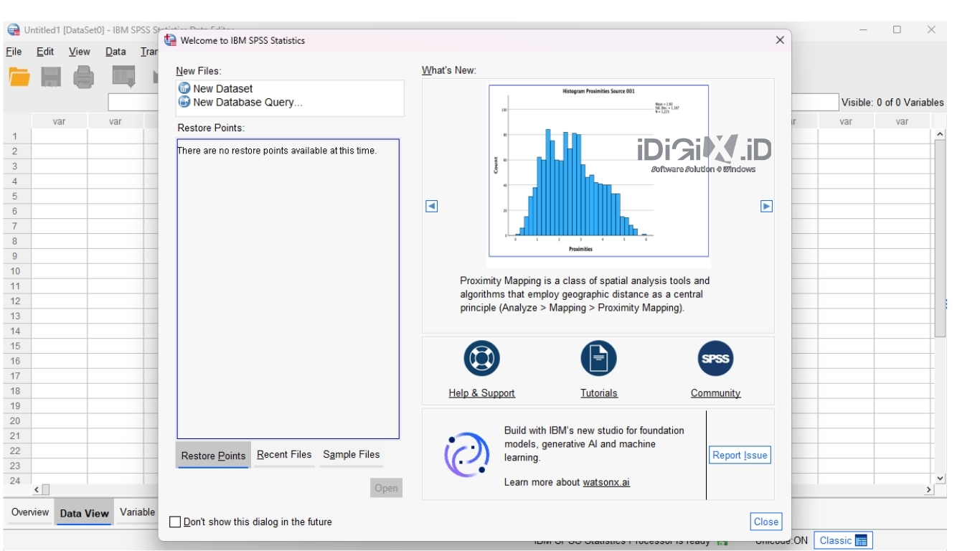The width and height of the screenshot is (980, 551).
Task: Click the Classic interface icon in status bar
Action: tap(862, 540)
